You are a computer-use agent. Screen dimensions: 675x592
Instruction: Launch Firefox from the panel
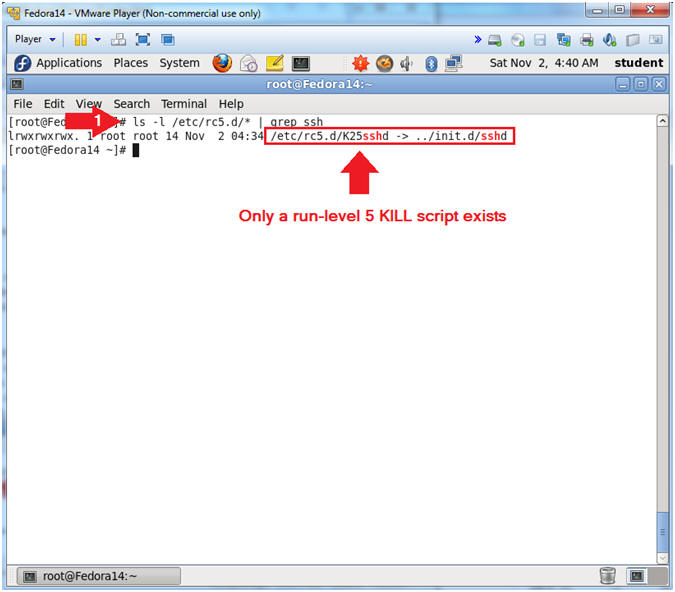coord(222,63)
